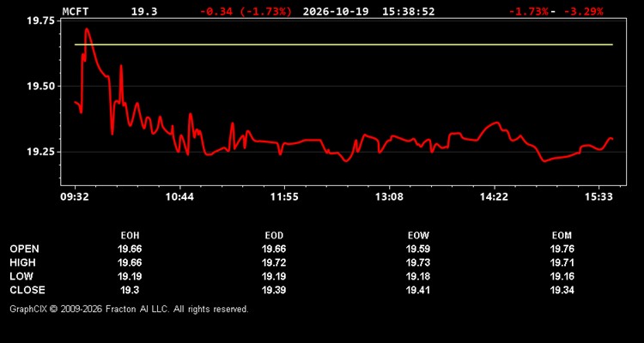Click the EOW open value 19.59
Image resolution: width=644 pixels, height=343 pixels.
tap(418, 249)
